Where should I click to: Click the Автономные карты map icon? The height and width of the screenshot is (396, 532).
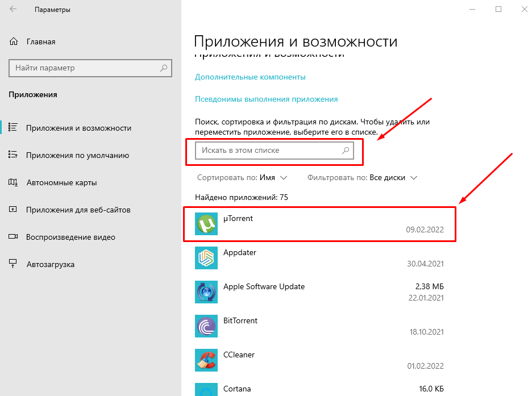[13, 182]
